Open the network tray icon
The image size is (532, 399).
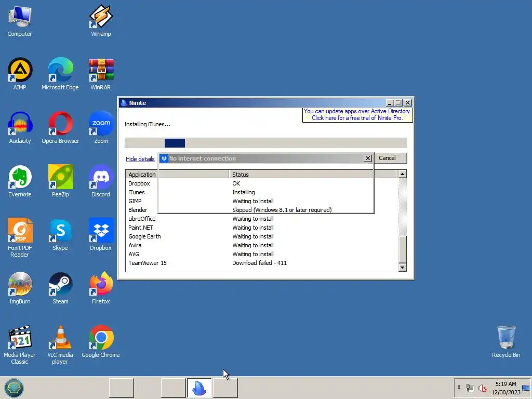point(470,388)
